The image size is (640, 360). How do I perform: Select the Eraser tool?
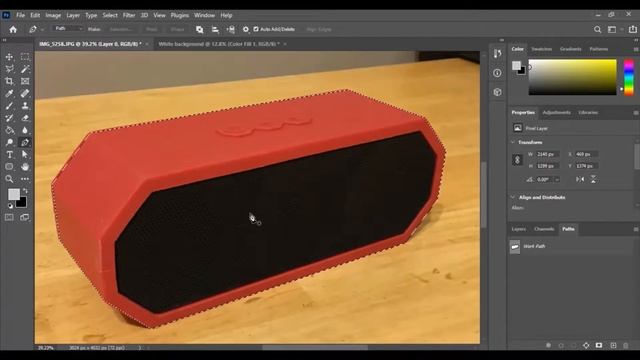coord(25,118)
